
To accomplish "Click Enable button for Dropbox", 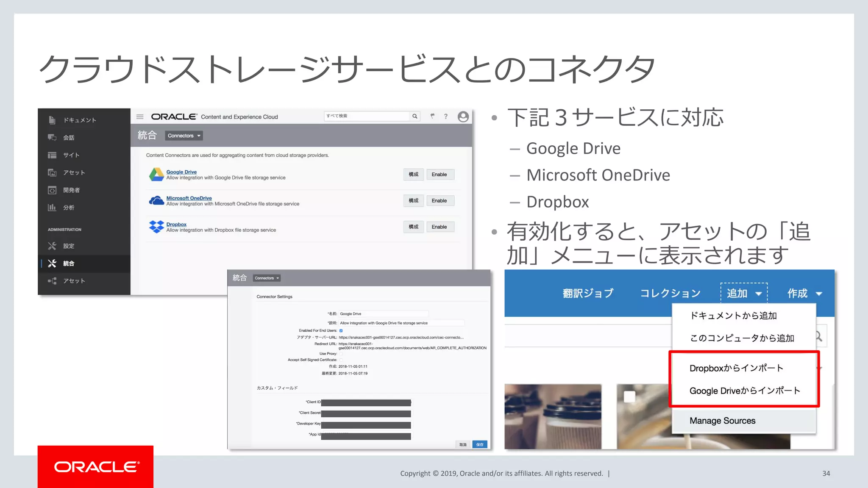I will pos(440,227).
